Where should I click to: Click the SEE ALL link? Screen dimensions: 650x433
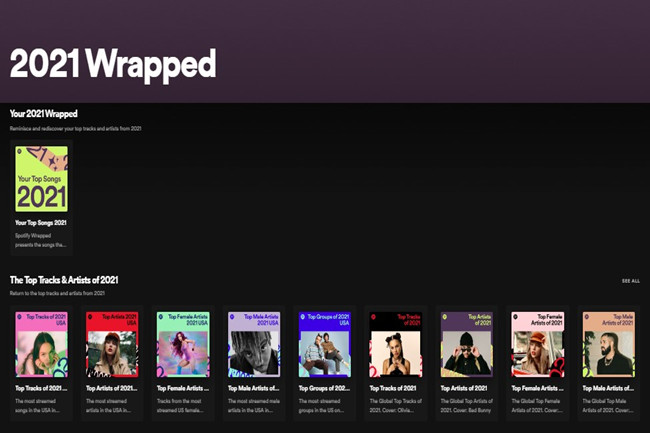(x=631, y=281)
